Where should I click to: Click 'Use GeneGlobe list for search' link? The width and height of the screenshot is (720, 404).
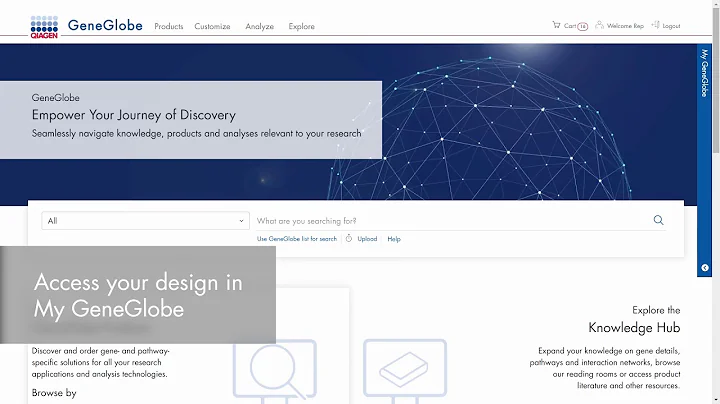point(297,239)
